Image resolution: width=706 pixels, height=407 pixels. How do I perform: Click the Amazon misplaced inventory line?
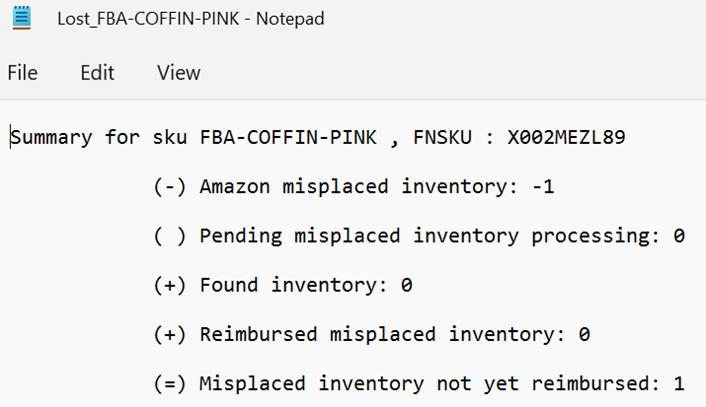click(x=353, y=186)
